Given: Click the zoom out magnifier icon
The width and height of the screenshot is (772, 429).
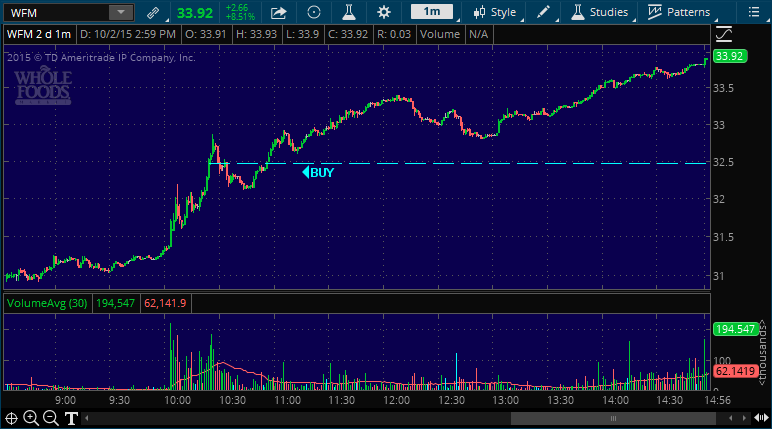Looking at the screenshot, I should pyautogui.click(x=51, y=418).
